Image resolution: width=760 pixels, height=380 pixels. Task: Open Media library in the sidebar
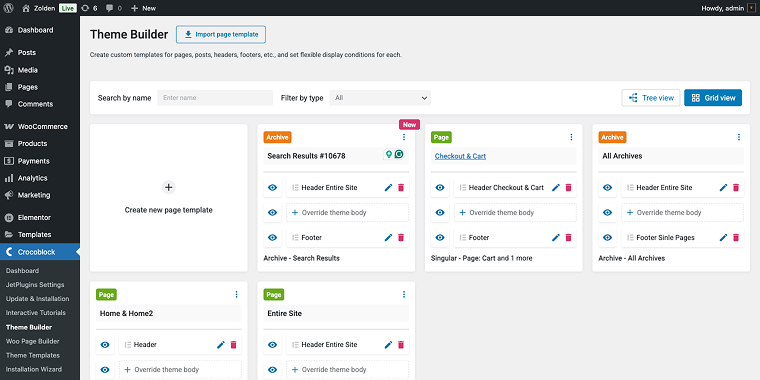coord(40,70)
